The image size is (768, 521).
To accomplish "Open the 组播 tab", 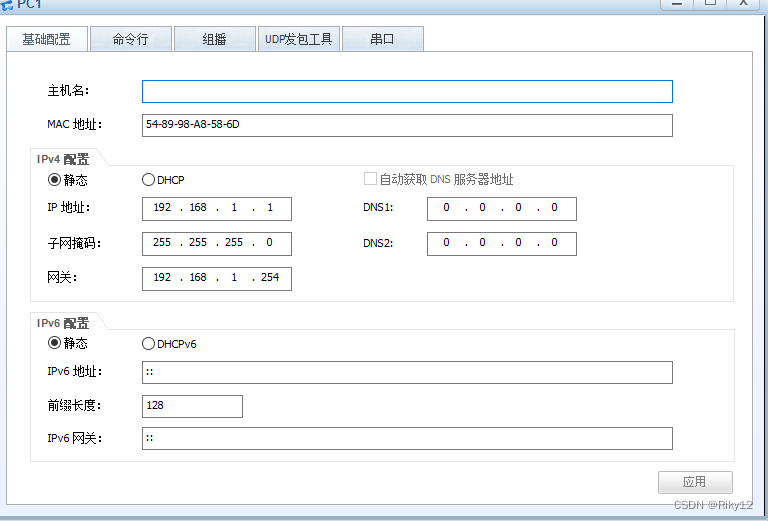I will click(x=215, y=39).
